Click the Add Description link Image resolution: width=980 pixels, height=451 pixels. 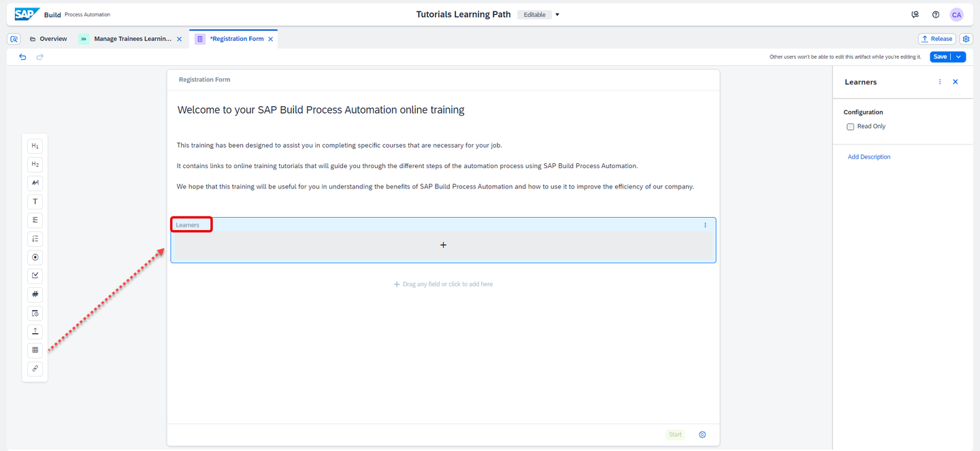tap(869, 157)
